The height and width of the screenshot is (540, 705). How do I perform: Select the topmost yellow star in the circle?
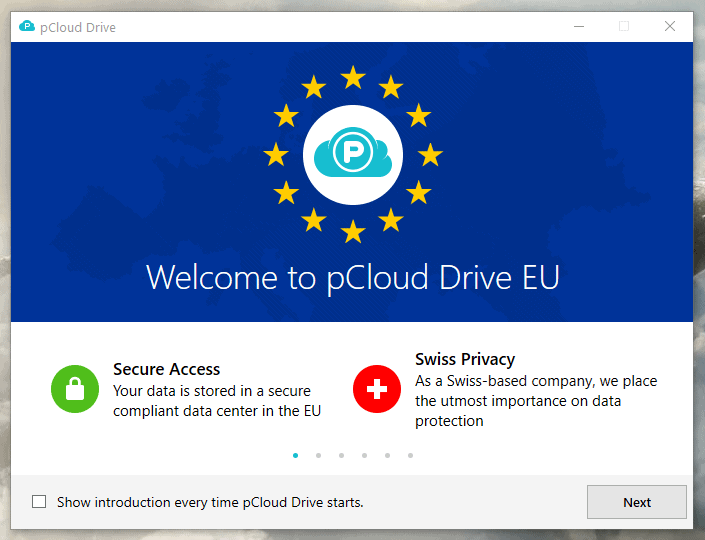[x=353, y=77]
